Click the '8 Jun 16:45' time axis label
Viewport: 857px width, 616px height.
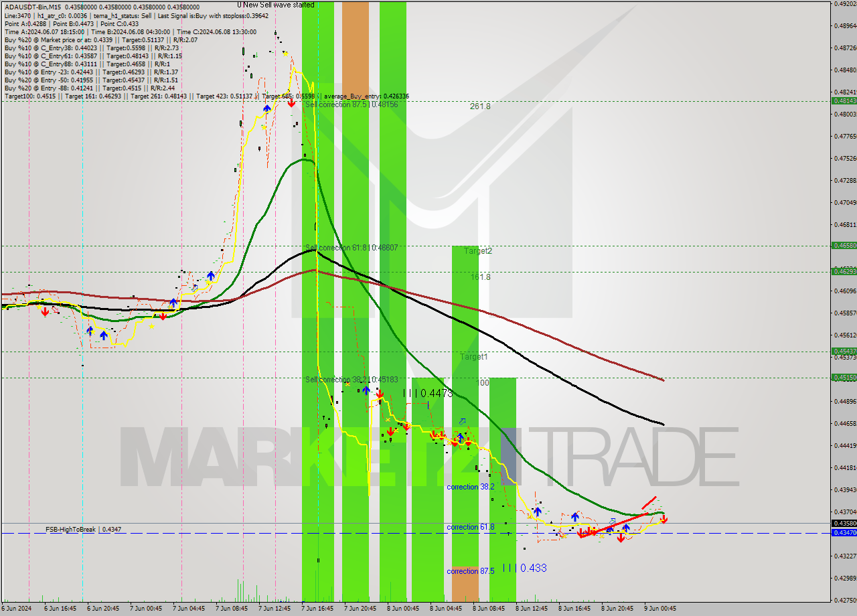coord(574,609)
